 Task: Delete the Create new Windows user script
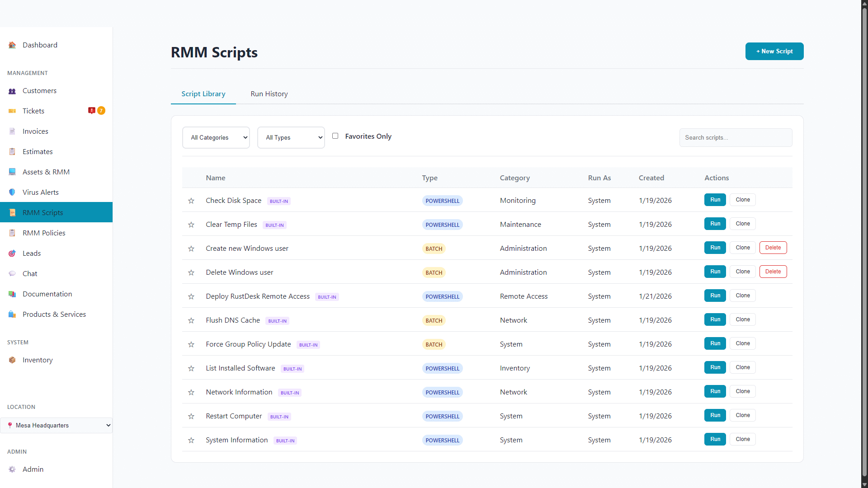pos(773,248)
